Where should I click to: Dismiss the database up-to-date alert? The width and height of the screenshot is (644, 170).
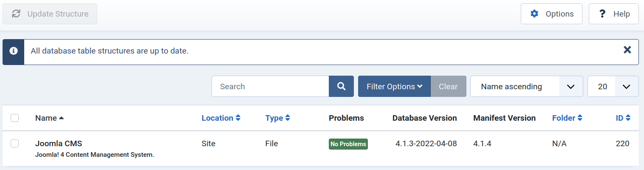(x=627, y=50)
